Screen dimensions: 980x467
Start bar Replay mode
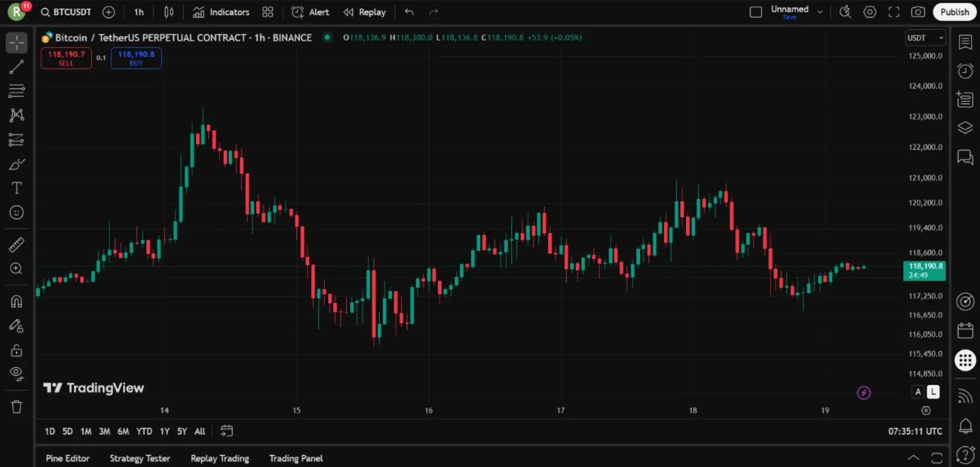coord(364,12)
